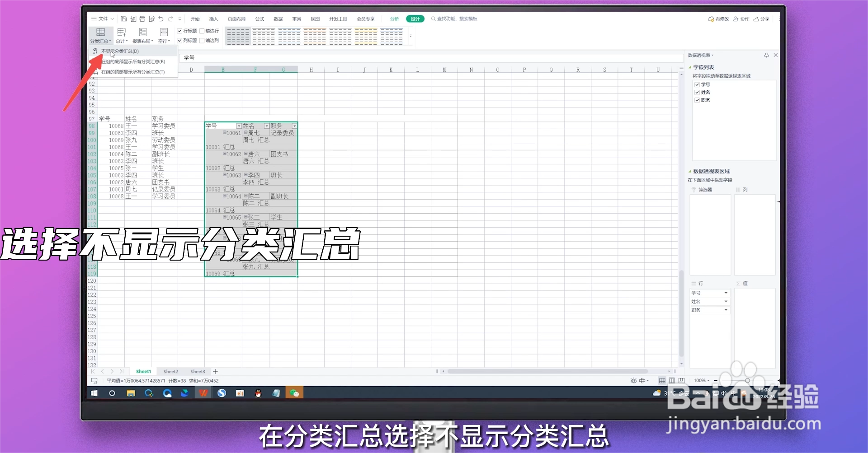Select the yellow pivot table style swatch
This screenshot has width=868, height=453.
366,36
